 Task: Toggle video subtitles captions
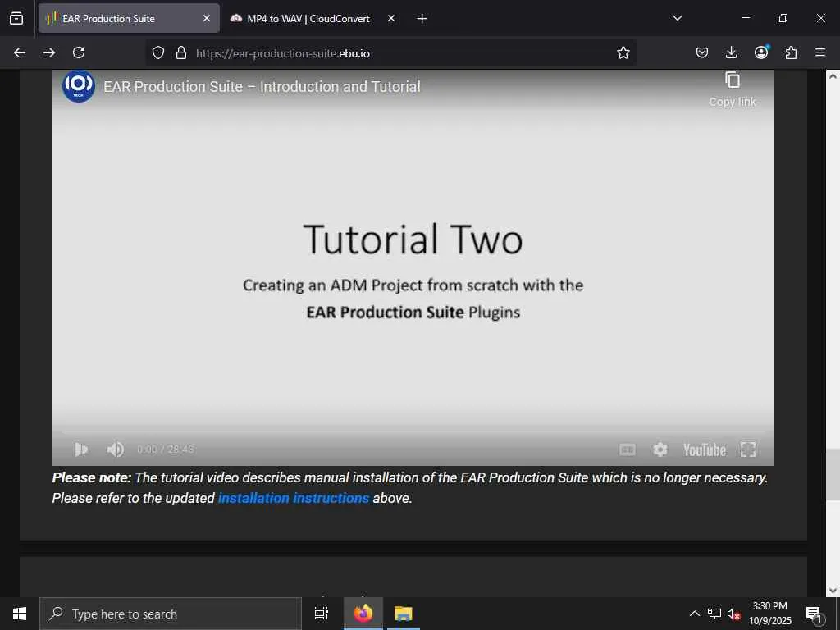click(628, 450)
